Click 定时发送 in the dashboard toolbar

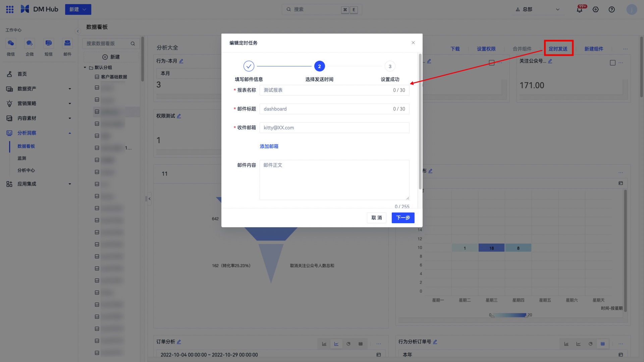558,49
